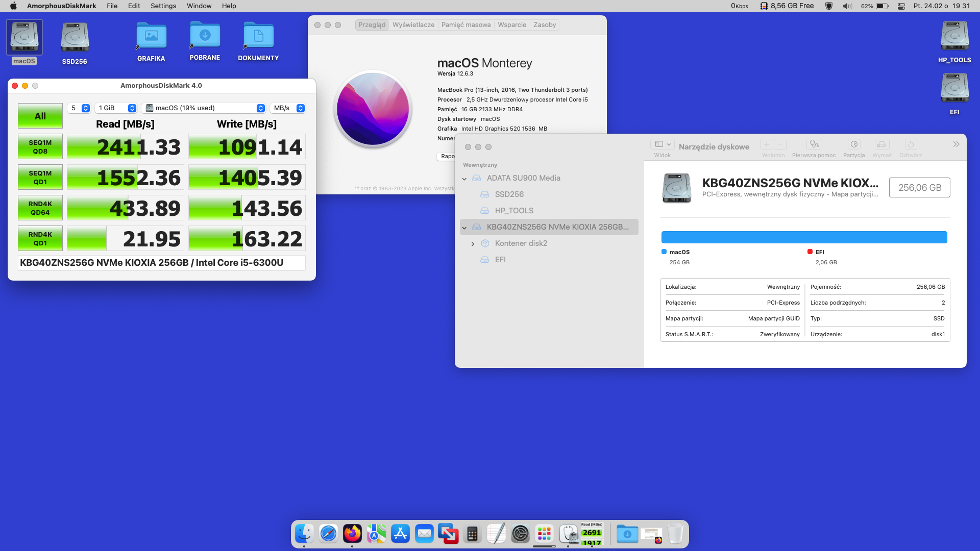Open the test count stepper showing 5

pos(79,108)
